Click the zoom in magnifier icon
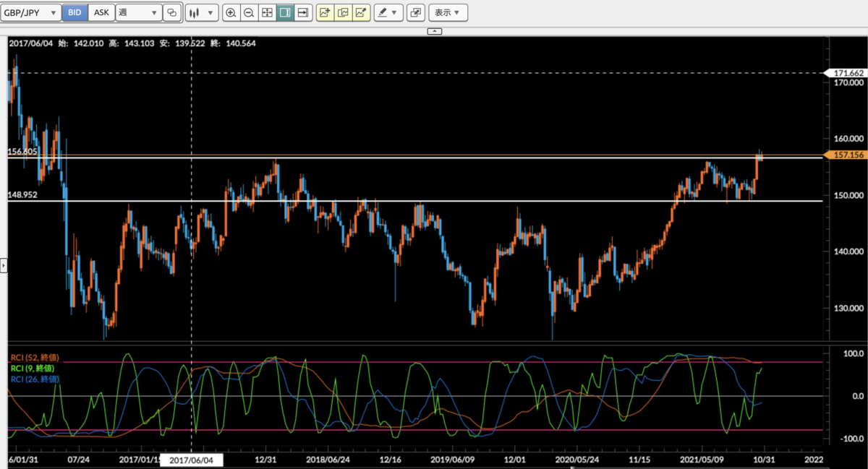Viewport: 868px width, 469px height. [231, 12]
